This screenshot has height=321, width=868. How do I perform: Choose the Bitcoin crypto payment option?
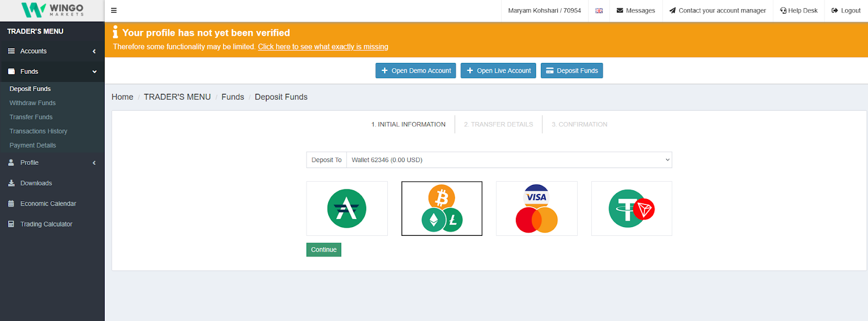pyautogui.click(x=442, y=209)
